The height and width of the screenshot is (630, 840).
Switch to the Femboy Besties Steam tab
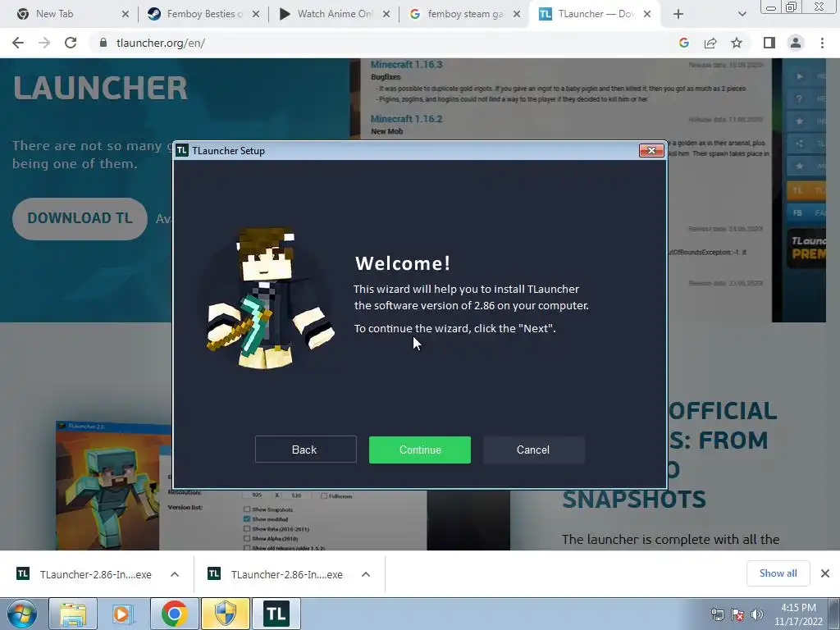pyautogui.click(x=203, y=14)
